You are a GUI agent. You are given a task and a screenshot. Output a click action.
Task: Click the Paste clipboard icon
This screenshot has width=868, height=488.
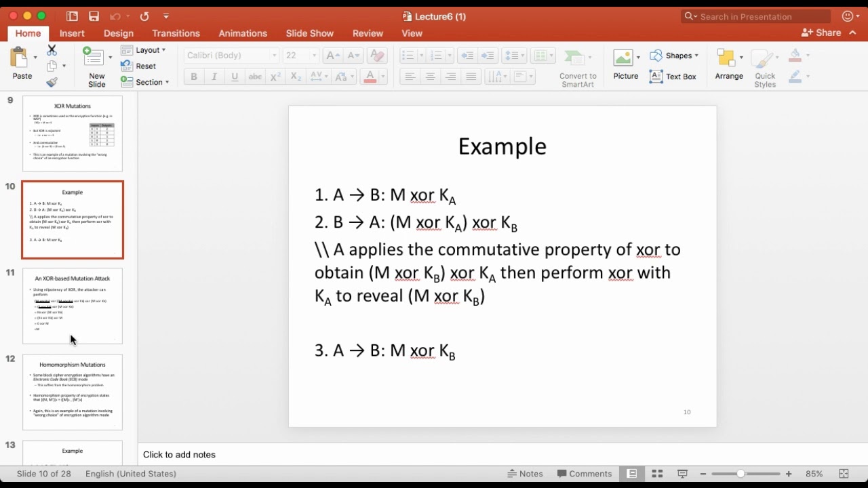pos(20,58)
